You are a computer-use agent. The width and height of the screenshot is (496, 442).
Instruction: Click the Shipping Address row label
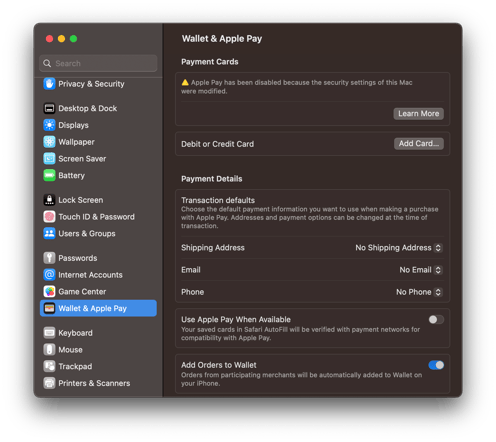[x=213, y=248]
